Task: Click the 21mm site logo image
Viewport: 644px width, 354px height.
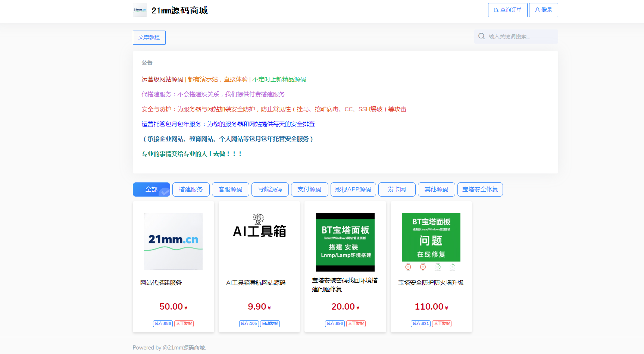Action: (x=140, y=10)
